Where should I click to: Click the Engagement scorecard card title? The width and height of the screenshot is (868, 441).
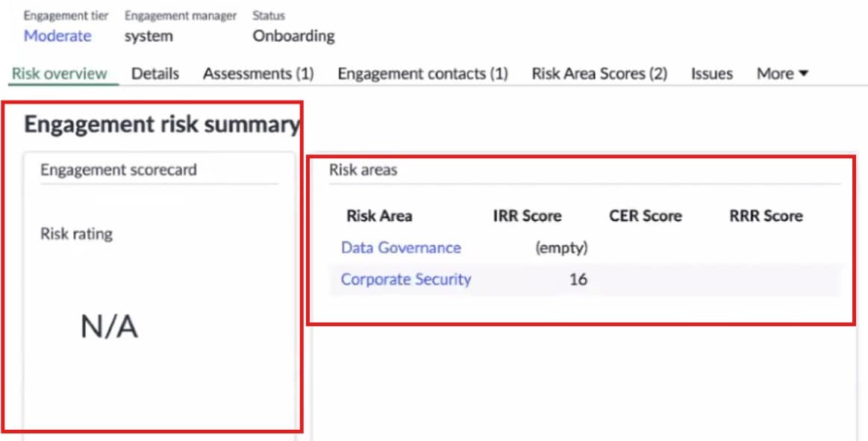click(x=119, y=170)
